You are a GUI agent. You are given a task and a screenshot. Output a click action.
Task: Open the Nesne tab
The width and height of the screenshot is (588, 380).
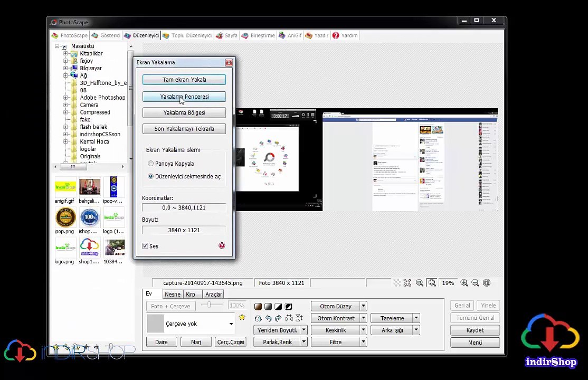click(172, 294)
